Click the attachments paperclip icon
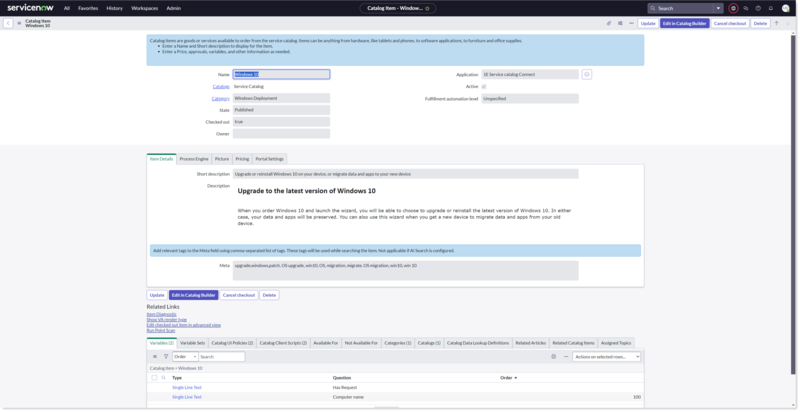The image size is (800, 412). 609,23
